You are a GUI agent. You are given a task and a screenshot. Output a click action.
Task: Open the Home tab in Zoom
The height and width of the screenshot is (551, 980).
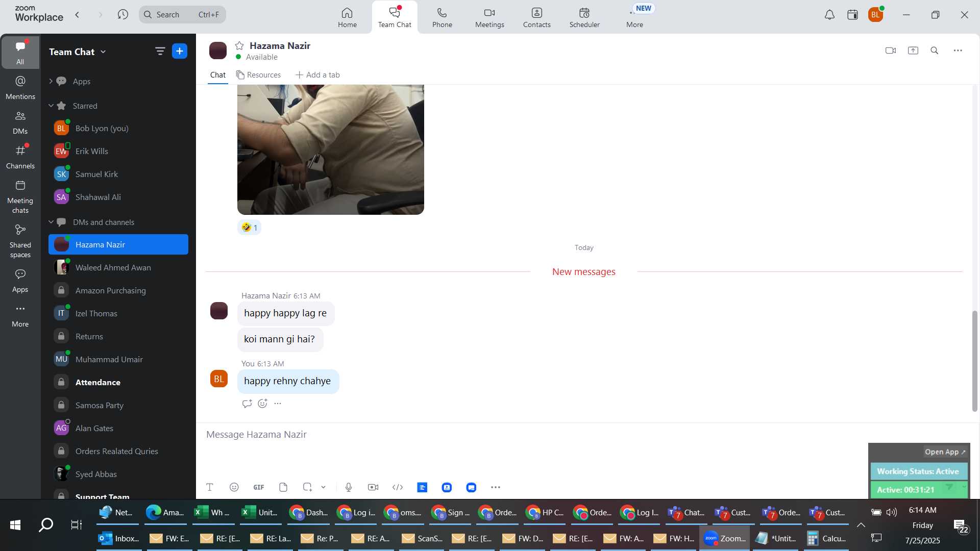pyautogui.click(x=347, y=17)
